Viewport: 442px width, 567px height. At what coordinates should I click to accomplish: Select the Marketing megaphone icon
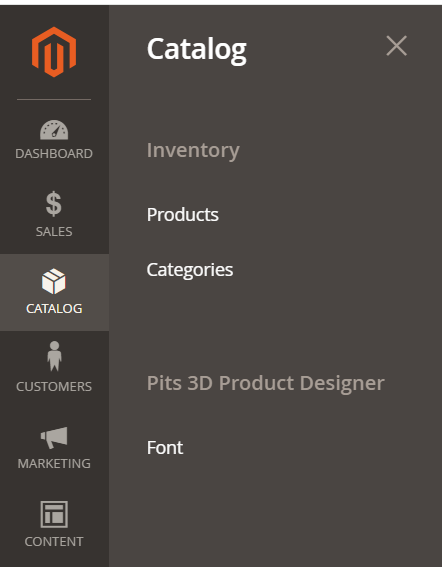click(x=54, y=438)
